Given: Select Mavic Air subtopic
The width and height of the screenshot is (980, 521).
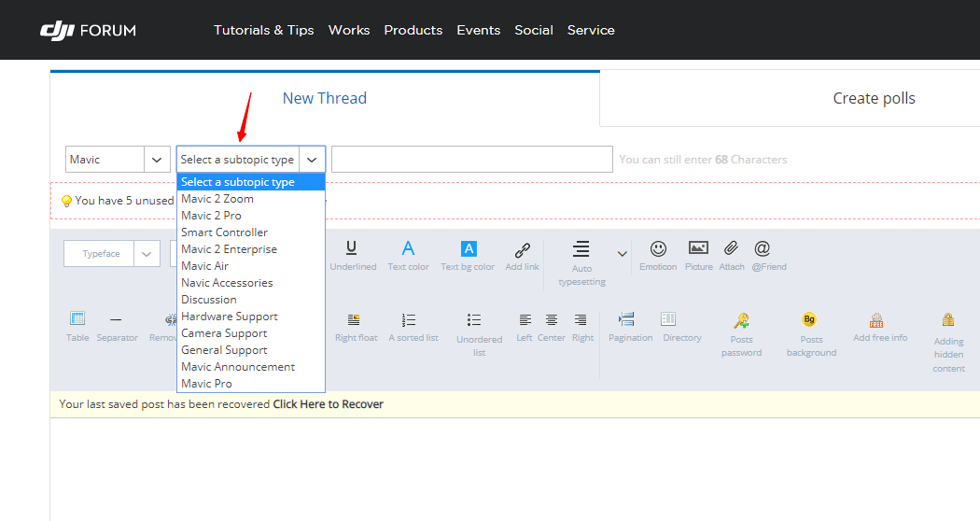Looking at the screenshot, I should pos(251,266).
